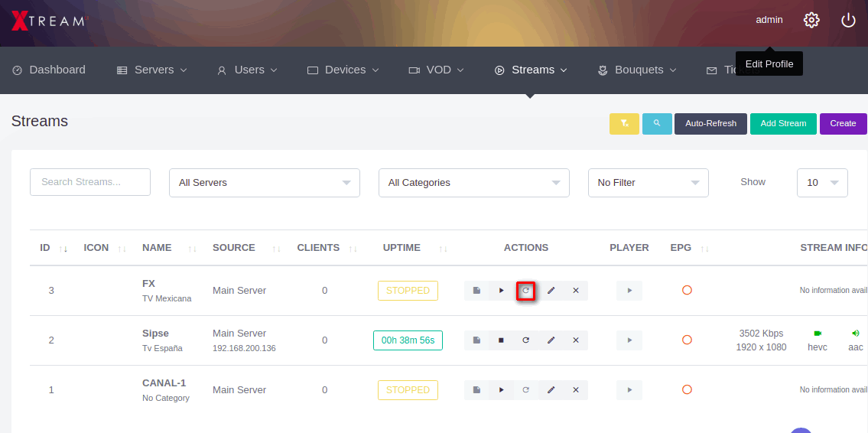868x433 pixels.
Task: Click the yellow clear filters button
Action: pos(624,123)
